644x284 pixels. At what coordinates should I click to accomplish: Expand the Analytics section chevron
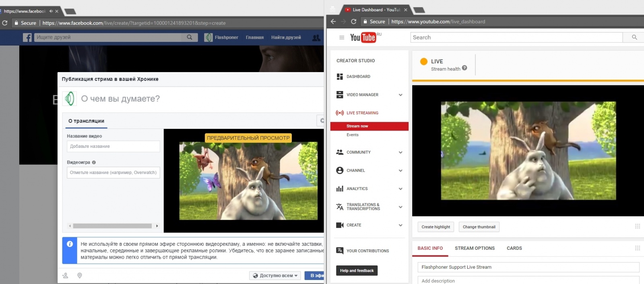(400, 189)
